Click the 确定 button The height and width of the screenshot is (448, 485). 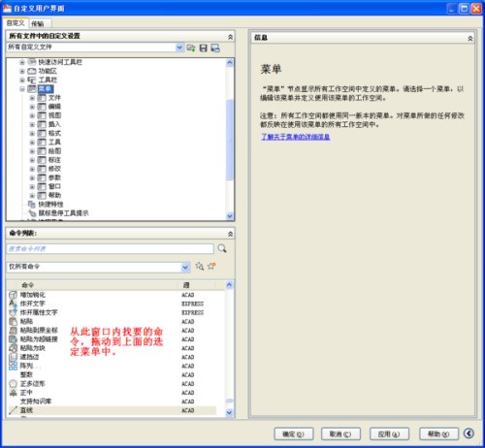(x=294, y=433)
